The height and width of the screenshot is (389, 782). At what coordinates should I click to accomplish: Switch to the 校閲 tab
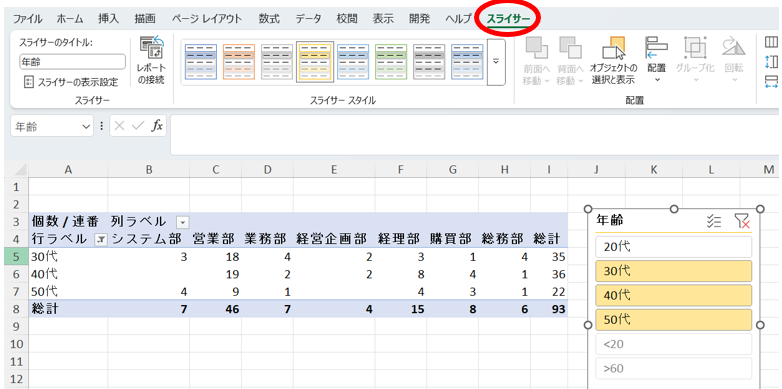(347, 19)
